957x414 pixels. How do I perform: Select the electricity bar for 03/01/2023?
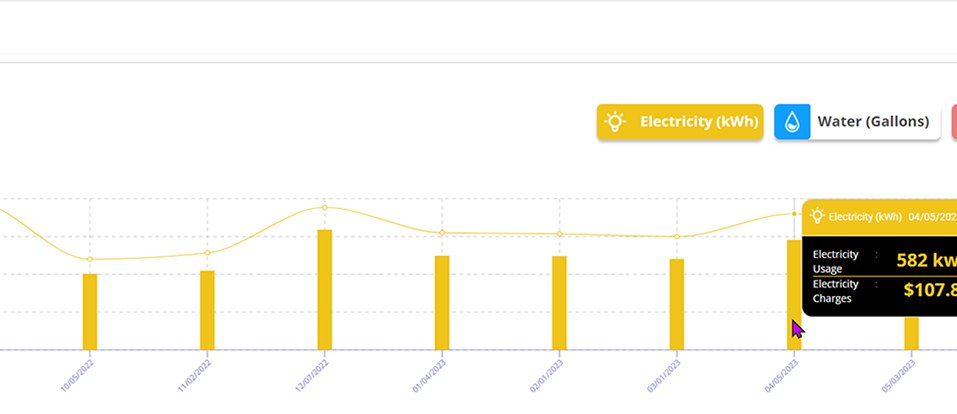click(x=677, y=304)
